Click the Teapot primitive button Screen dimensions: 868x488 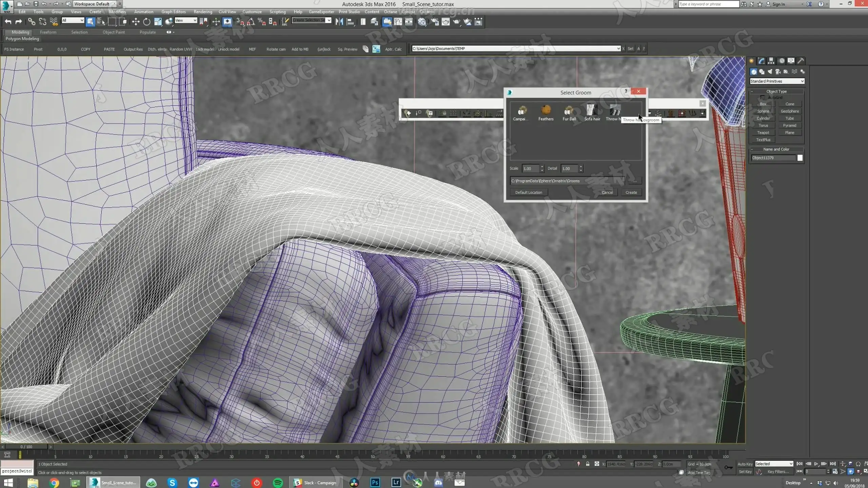pyautogui.click(x=763, y=133)
